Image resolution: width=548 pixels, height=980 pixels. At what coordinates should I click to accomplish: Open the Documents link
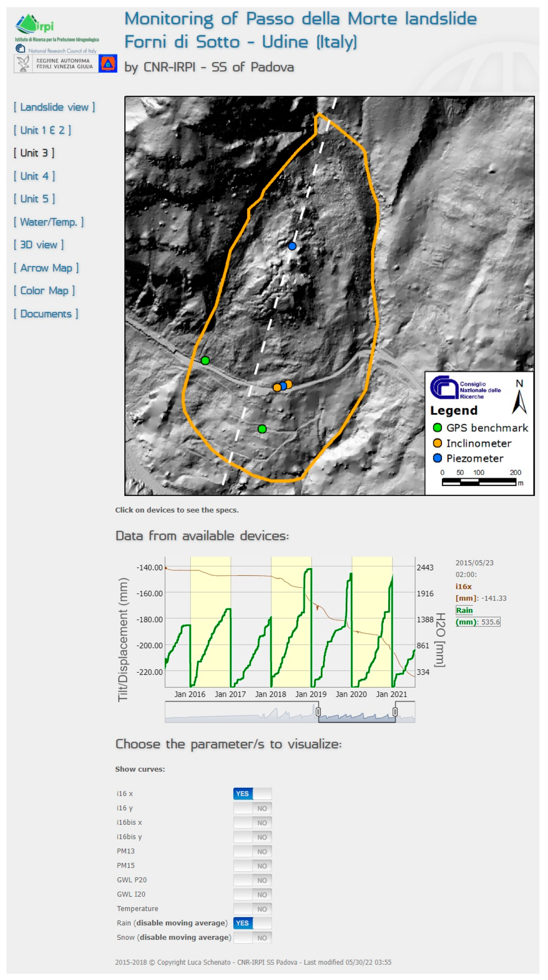click(x=46, y=314)
